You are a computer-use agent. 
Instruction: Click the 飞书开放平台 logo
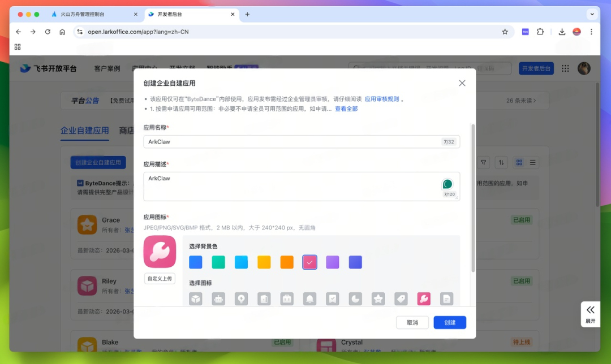coord(49,68)
